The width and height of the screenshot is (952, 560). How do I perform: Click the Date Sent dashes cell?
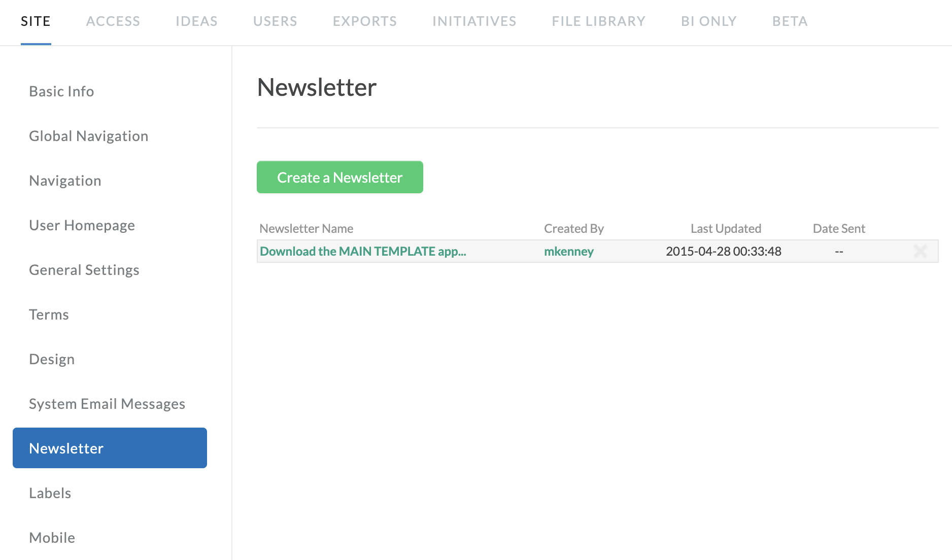click(839, 252)
